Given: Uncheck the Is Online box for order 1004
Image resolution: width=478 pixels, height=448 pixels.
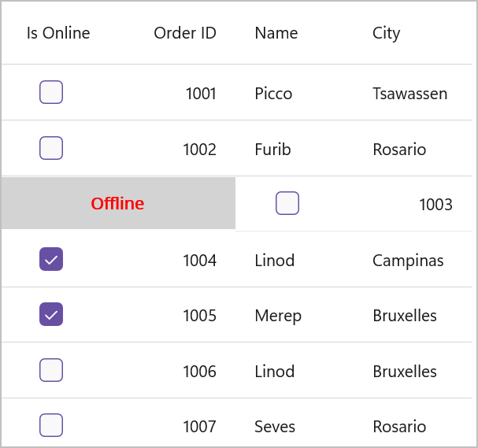Looking at the screenshot, I should coord(51,259).
